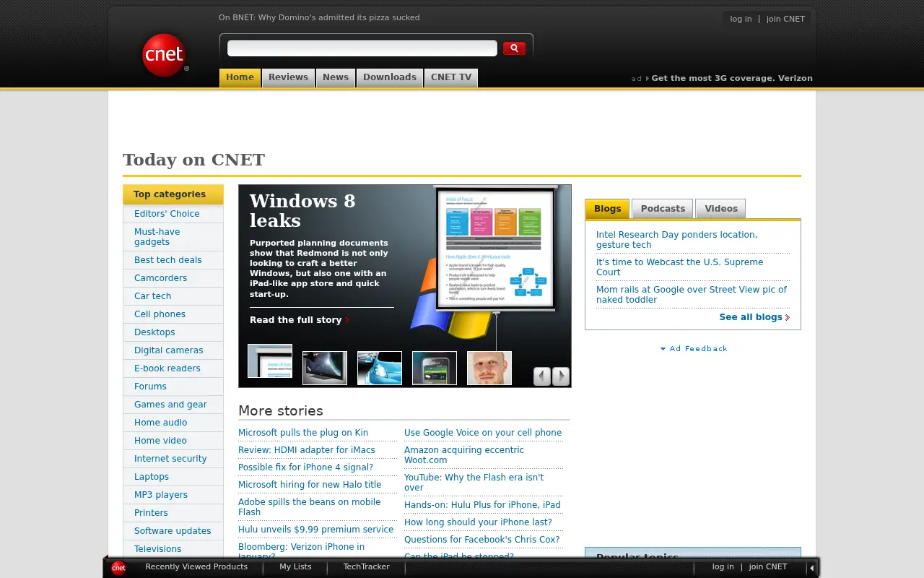This screenshot has width=924, height=578.
Task: Open See all blogs link
Action: 754,317
